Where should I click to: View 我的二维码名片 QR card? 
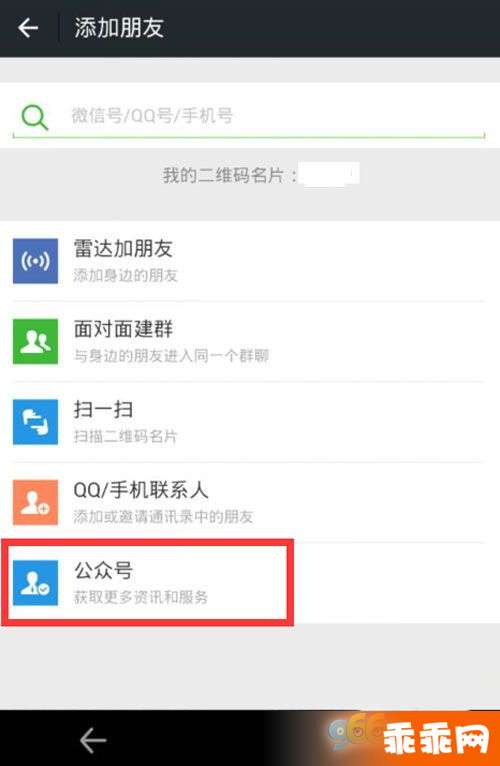tap(261, 174)
